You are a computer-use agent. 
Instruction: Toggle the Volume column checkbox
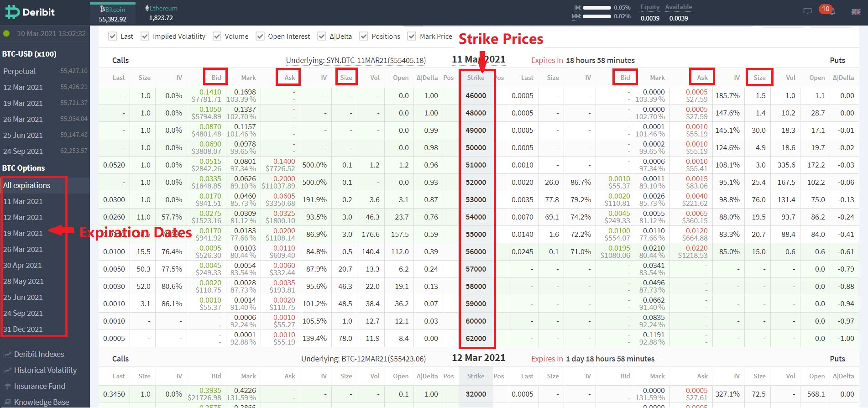click(x=217, y=37)
